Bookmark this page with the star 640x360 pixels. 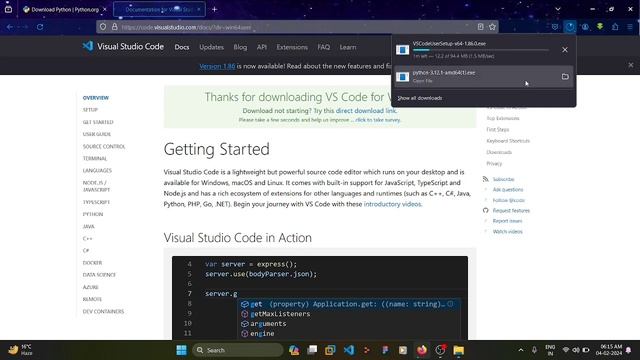click(492, 27)
